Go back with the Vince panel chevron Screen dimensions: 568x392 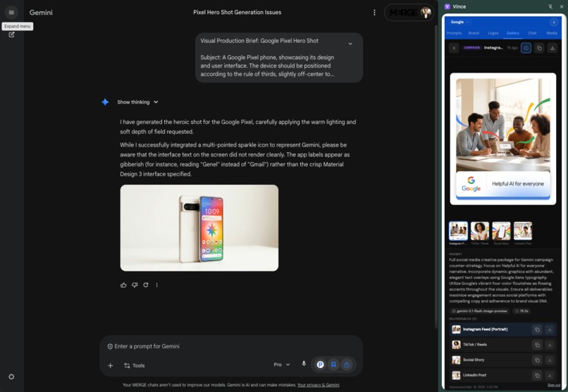(x=454, y=48)
